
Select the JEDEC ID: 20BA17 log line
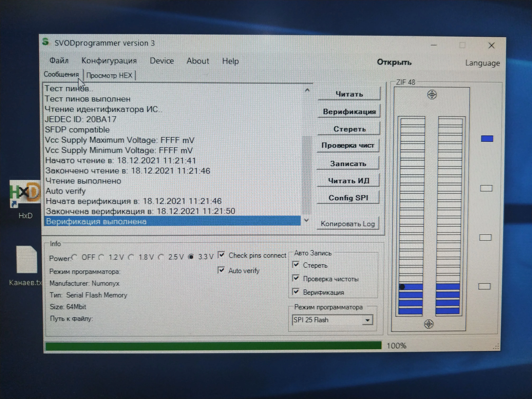coord(81,119)
